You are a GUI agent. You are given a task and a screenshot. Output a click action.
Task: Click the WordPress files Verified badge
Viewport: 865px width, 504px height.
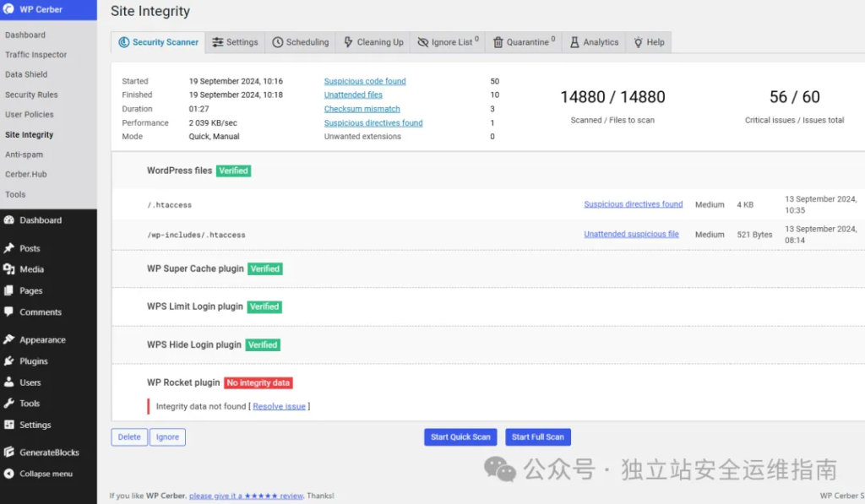[x=233, y=171]
